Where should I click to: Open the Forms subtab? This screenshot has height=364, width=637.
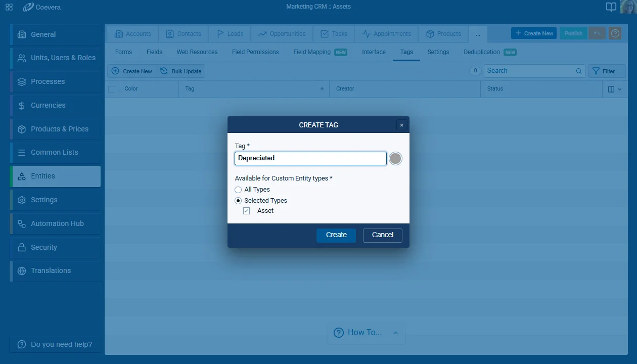123,52
